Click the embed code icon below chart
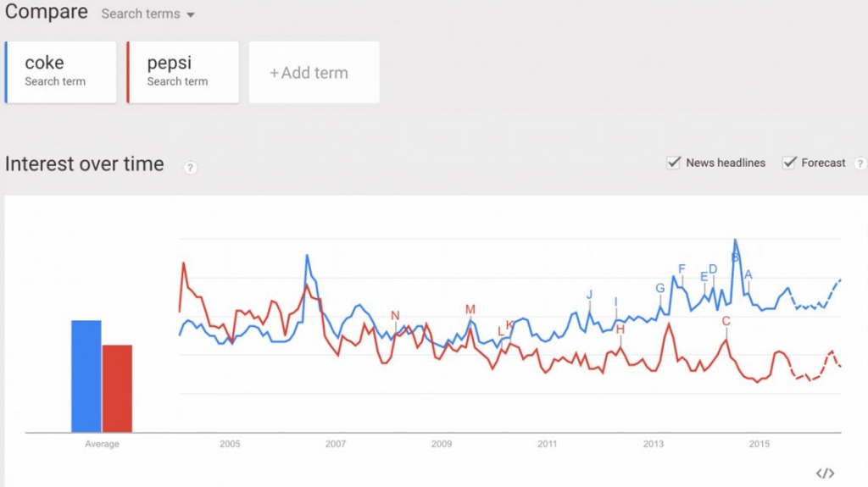This screenshot has height=487, width=868. (825, 473)
